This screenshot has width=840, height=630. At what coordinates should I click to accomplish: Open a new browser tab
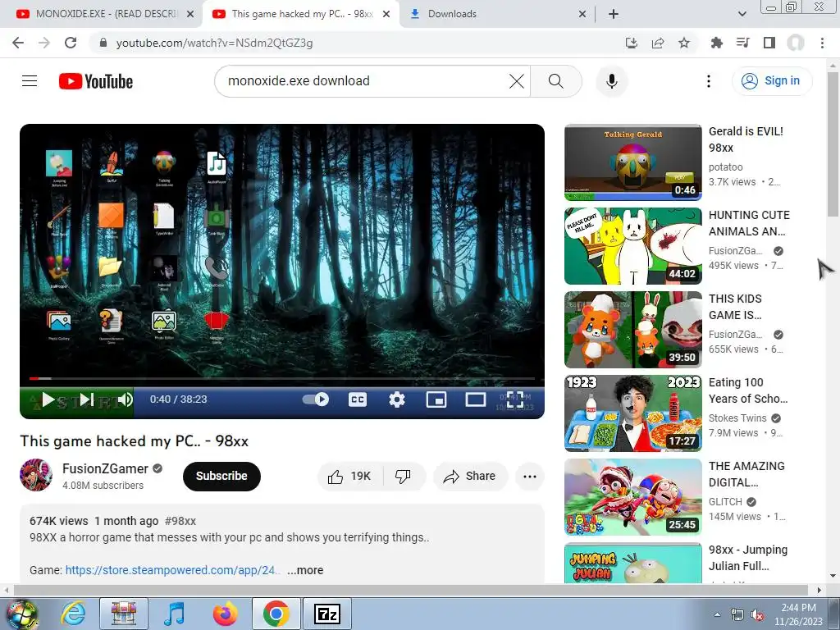(x=614, y=15)
